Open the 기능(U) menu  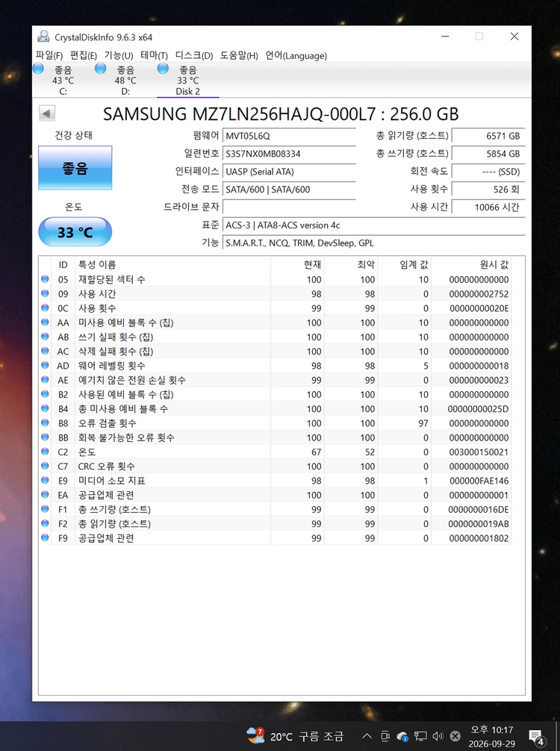[118, 55]
